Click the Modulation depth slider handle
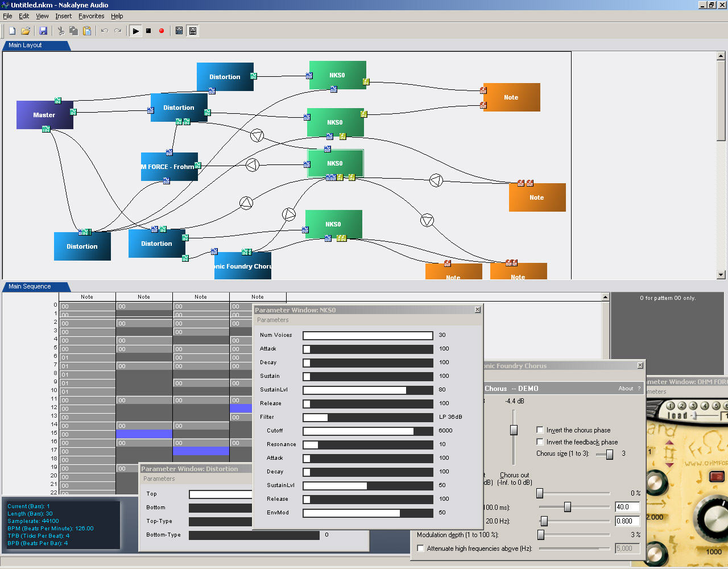This screenshot has height=569, width=728. tap(541, 535)
